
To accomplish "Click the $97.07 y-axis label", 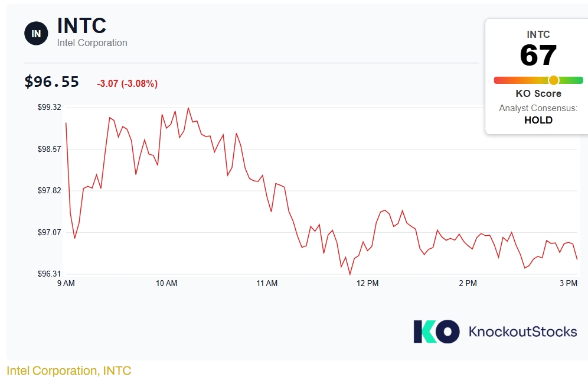I will click(x=49, y=232).
